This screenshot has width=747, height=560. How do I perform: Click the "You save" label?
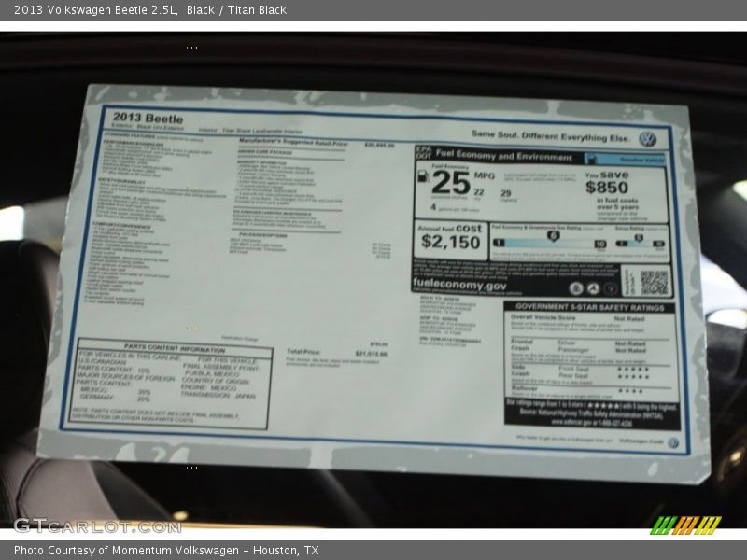pos(606,175)
